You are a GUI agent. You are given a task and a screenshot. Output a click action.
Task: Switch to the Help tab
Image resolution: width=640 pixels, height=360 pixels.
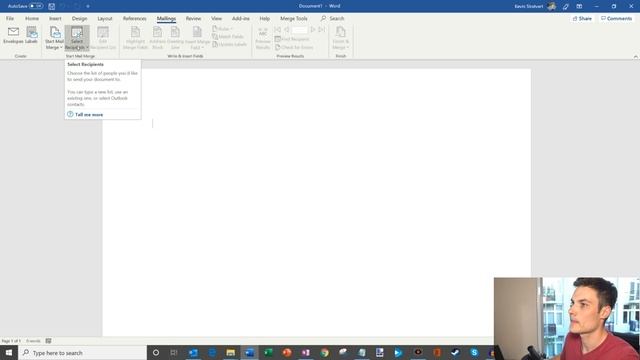click(x=264, y=18)
